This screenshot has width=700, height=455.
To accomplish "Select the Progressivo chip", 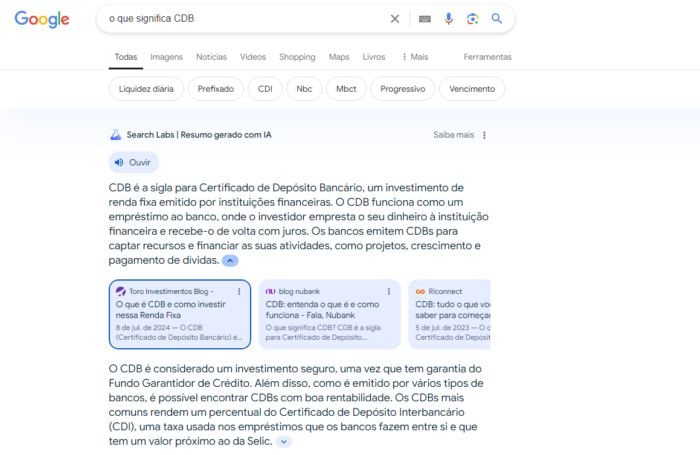I will (403, 89).
